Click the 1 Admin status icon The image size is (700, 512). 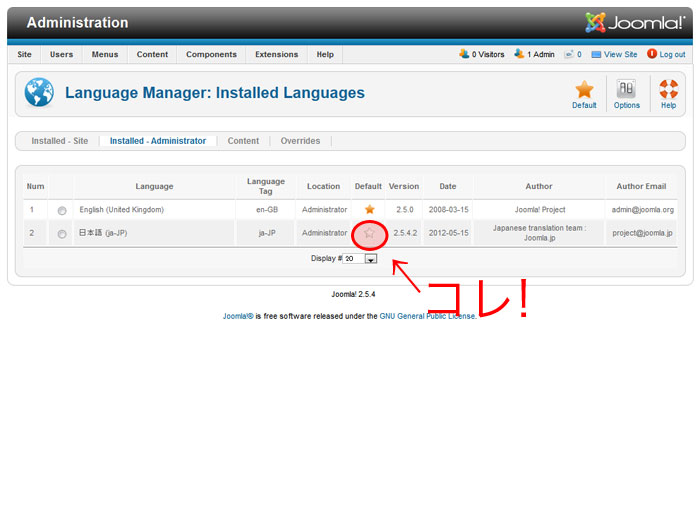click(519, 54)
